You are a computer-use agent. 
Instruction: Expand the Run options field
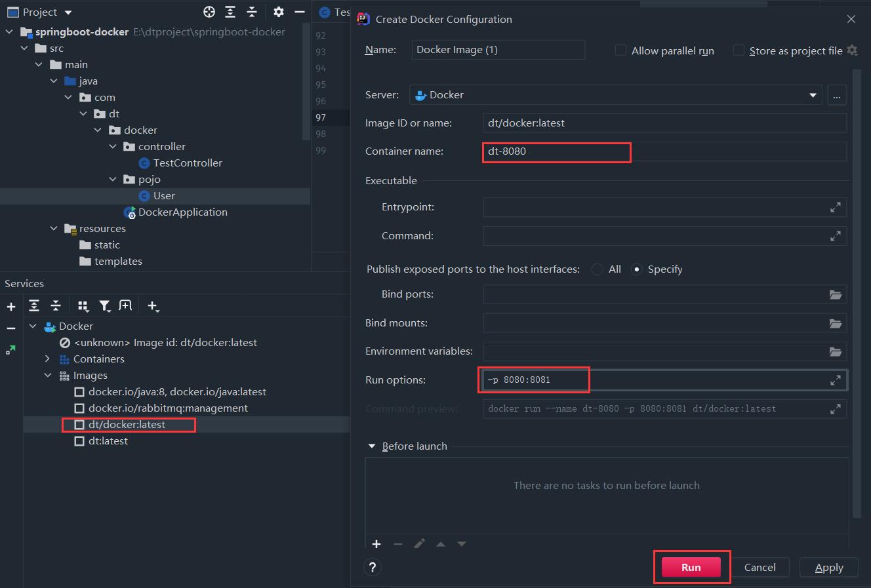coord(836,380)
